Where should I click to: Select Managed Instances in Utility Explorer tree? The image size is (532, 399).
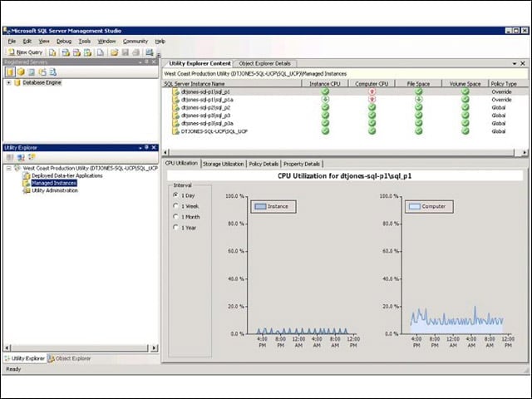[54, 183]
